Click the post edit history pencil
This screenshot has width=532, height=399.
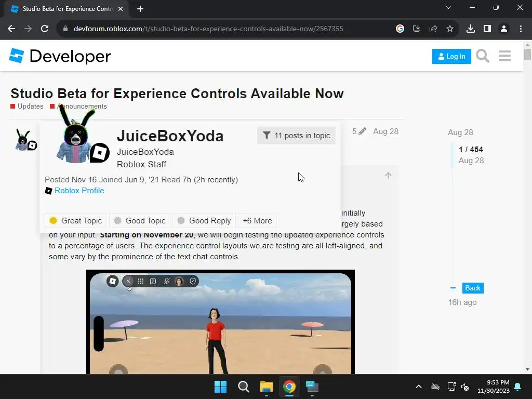tap(359, 131)
